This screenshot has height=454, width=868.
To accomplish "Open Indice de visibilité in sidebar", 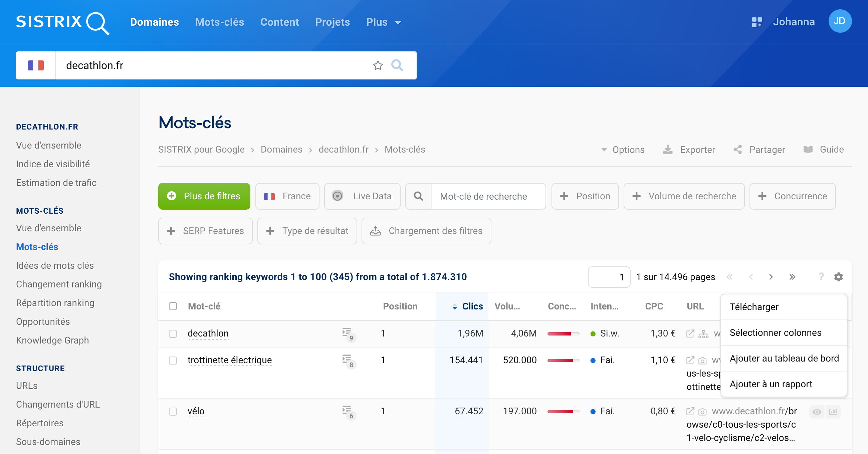I will [53, 164].
